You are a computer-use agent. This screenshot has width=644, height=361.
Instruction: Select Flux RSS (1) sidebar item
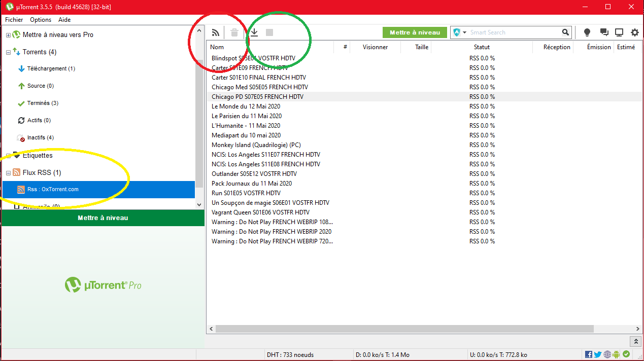pyautogui.click(x=42, y=173)
